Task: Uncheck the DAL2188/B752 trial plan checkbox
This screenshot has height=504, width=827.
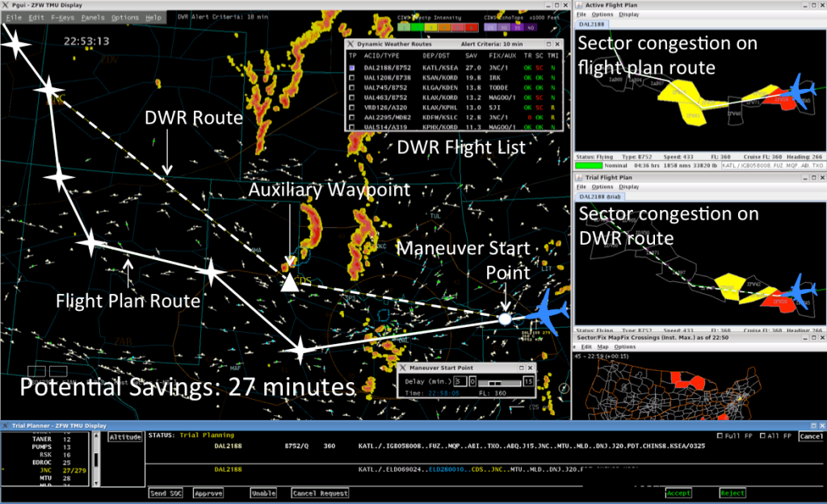Action: coord(352,68)
